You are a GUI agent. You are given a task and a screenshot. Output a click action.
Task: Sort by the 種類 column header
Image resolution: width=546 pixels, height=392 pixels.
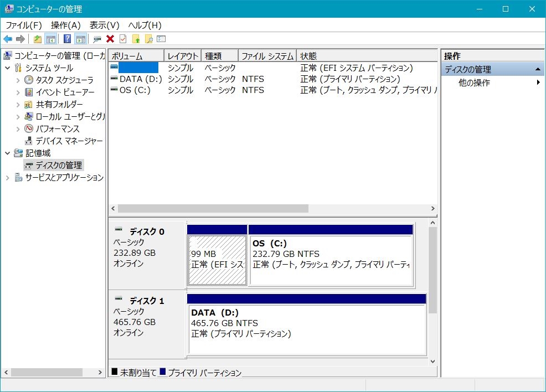click(x=220, y=56)
